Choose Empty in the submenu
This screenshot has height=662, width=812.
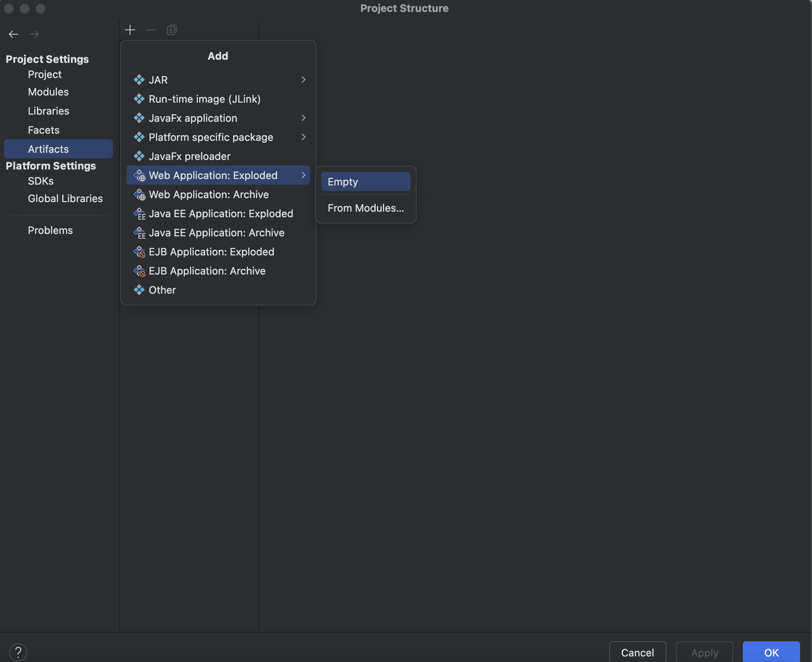pos(365,182)
